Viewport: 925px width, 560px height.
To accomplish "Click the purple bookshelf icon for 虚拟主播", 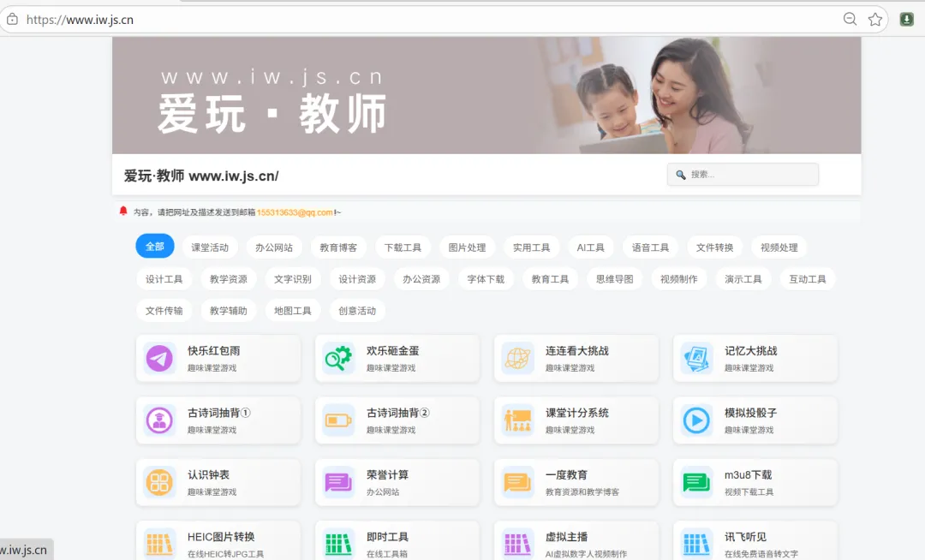I will click(517, 544).
